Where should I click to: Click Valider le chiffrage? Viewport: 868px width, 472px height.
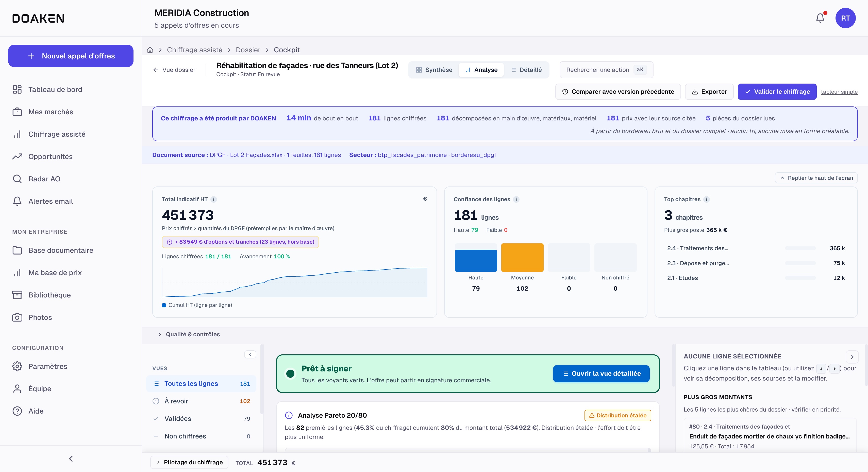click(777, 92)
